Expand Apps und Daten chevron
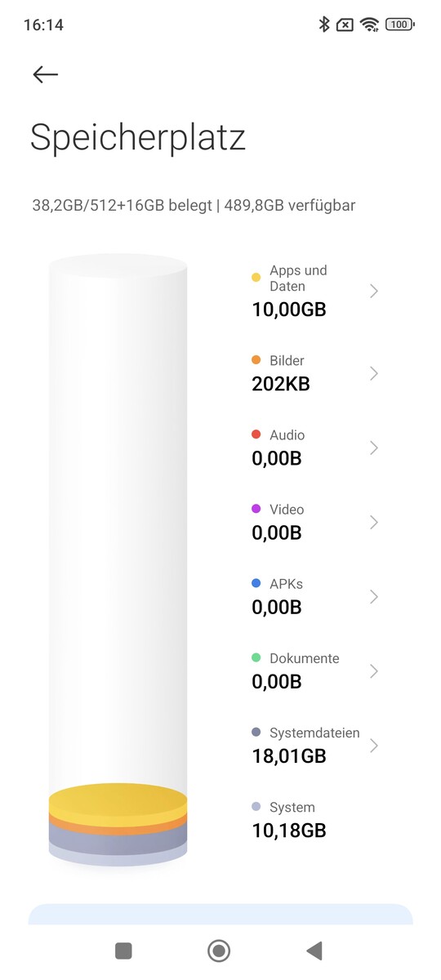This screenshot has width=441, height=980. click(374, 291)
